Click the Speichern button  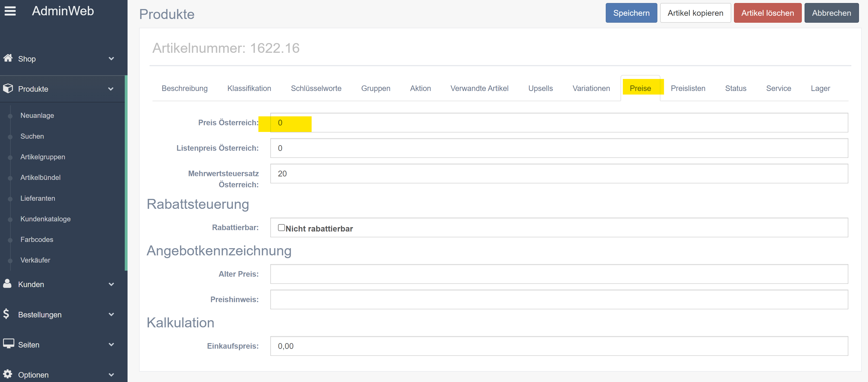pyautogui.click(x=631, y=13)
